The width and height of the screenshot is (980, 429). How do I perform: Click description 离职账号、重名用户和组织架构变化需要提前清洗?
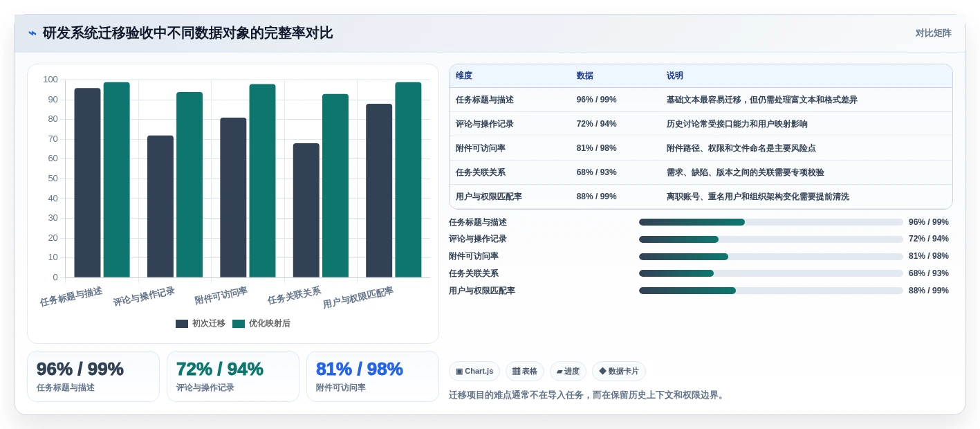point(758,197)
